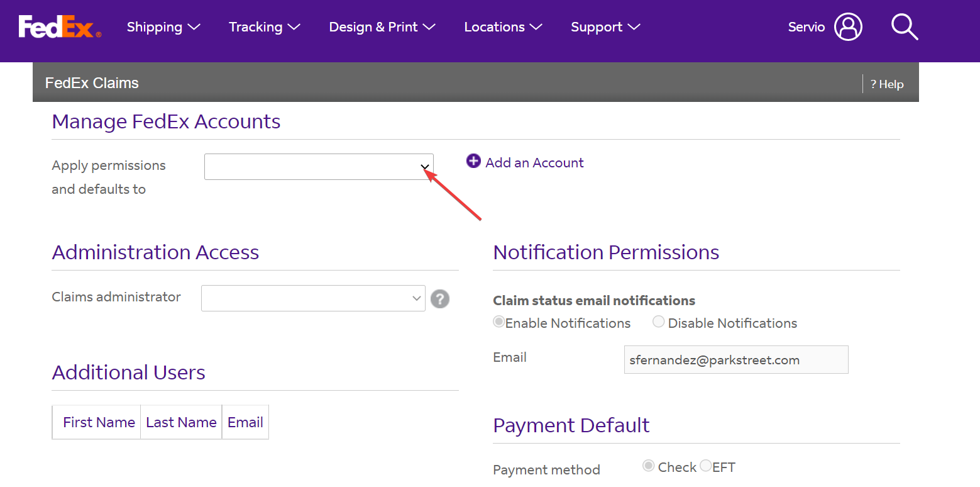Click the Servio account name
The image size is (980, 487).
pyautogui.click(x=807, y=27)
